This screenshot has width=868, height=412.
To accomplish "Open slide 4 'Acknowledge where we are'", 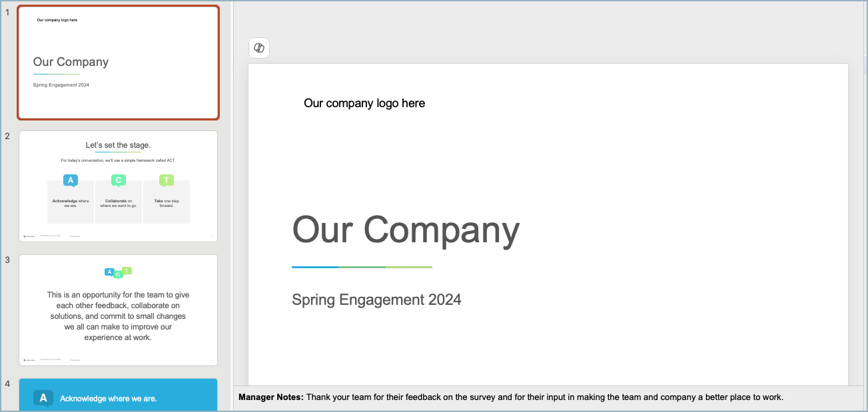I will tap(118, 397).
